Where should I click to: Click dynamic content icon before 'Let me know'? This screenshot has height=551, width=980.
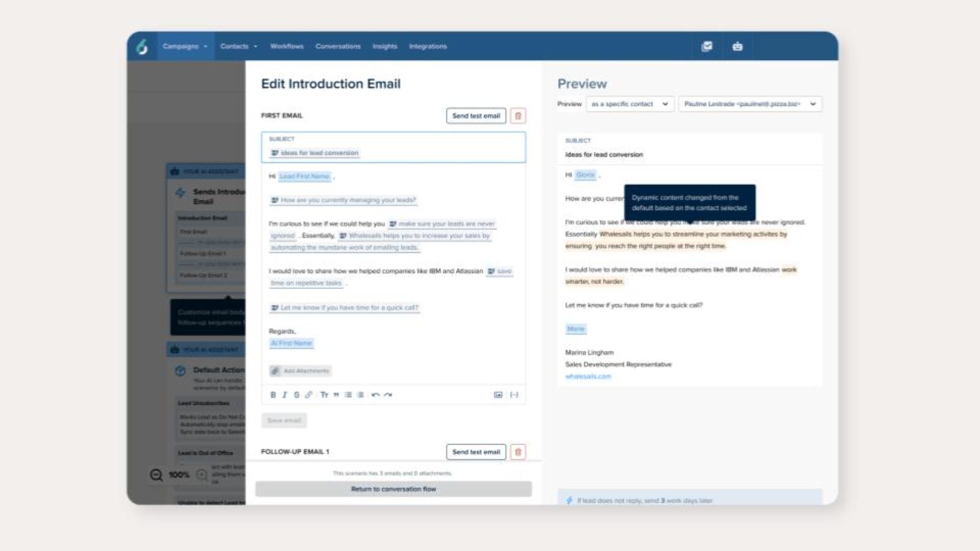point(275,308)
